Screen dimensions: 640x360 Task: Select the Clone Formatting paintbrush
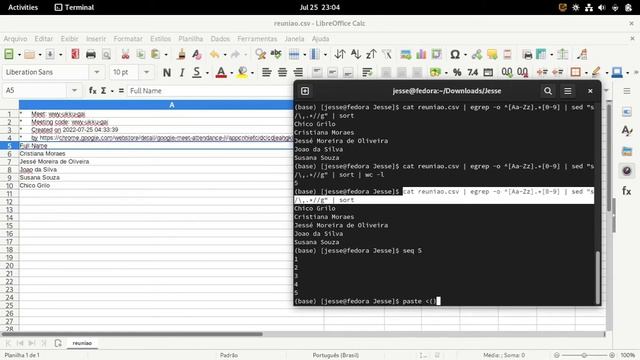(181, 54)
